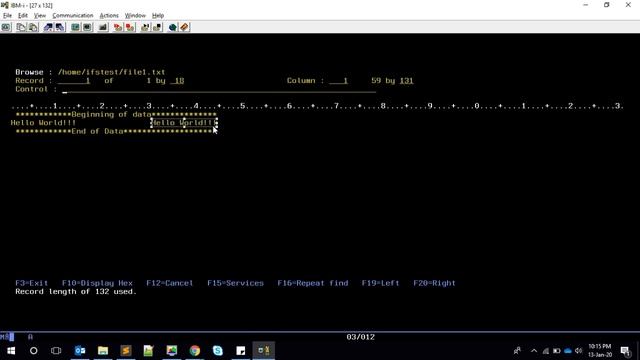Click the 03/012 cursor position indicator
Viewport: 640px width, 360px height.
pyautogui.click(x=360, y=337)
